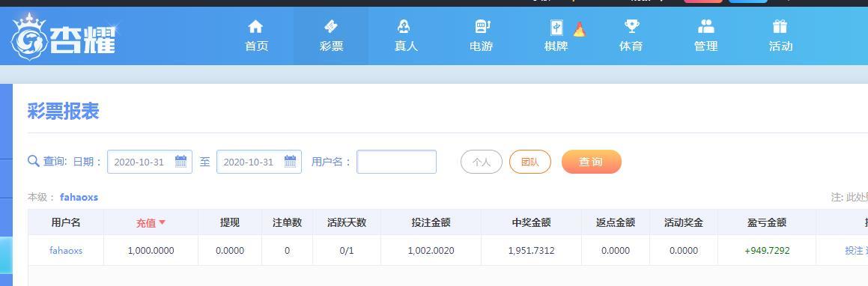Open the 电游 slot machine icon

pyautogui.click(x=482, y=26)
